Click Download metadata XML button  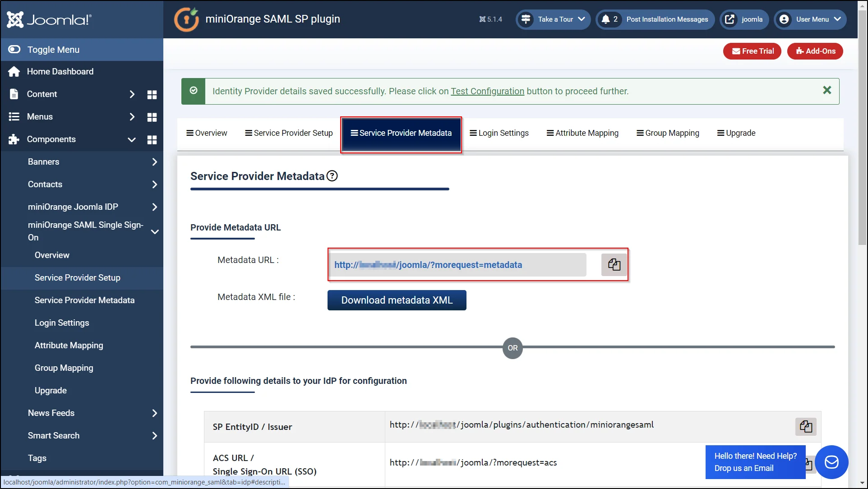397,300
